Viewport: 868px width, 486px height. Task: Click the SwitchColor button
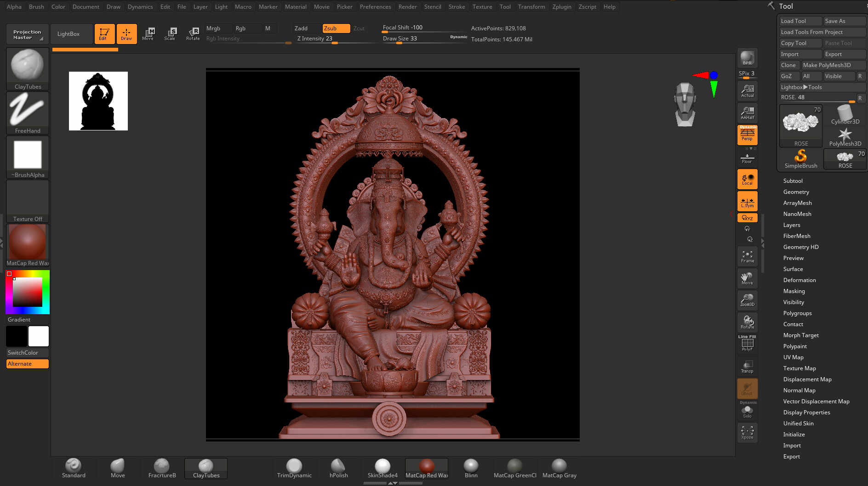[28, 353]
